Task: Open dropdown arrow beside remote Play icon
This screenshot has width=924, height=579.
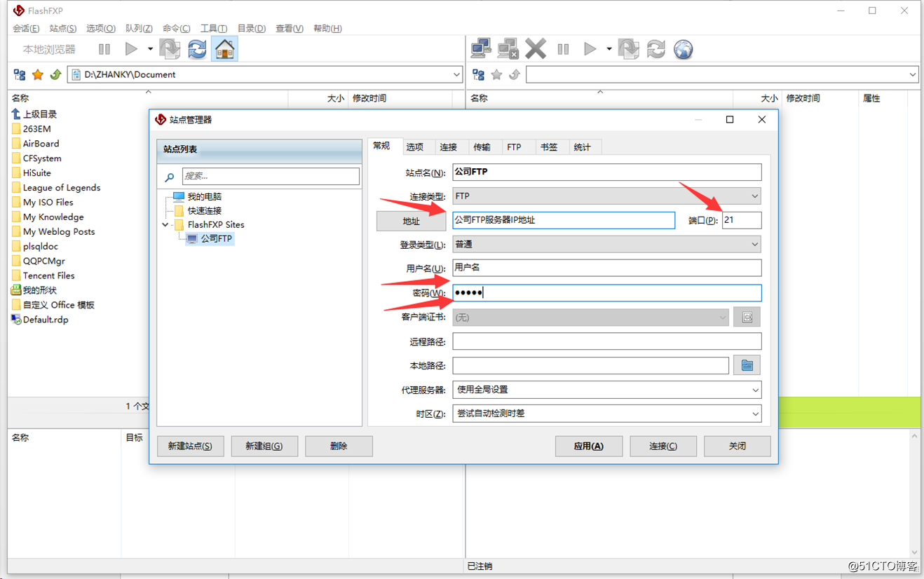Action: [609, 49]
